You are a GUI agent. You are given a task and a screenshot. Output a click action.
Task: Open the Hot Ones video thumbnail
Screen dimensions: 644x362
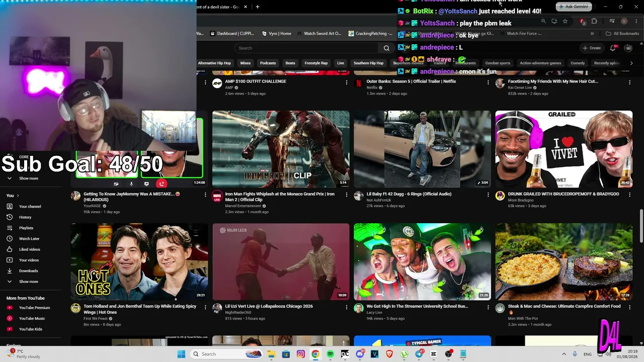point(139,261)
